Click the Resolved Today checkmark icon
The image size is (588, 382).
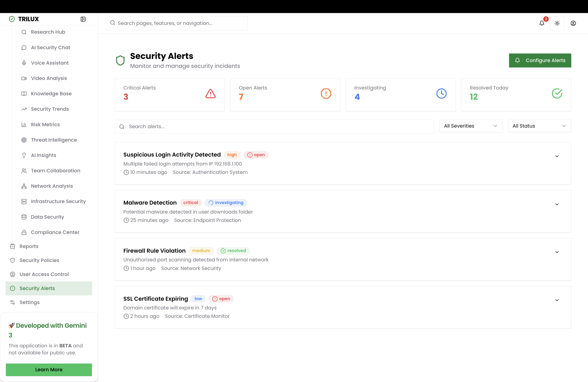557,94
